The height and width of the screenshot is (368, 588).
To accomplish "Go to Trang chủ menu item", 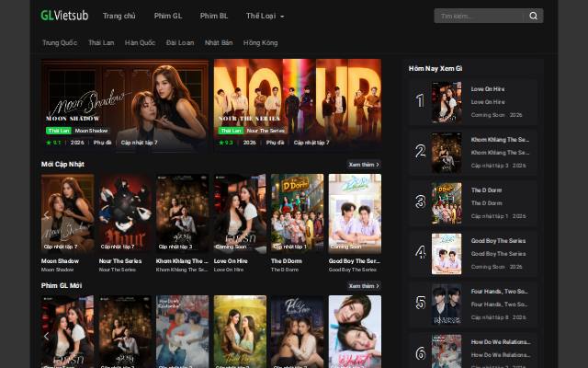I will coord(119,16).
